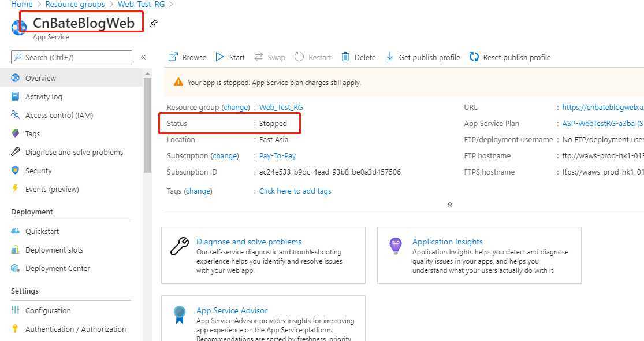The height and width of the screenshot is (341, 644).
Task: Go to Resource groups breadcrumb
Action: point(75,4)
